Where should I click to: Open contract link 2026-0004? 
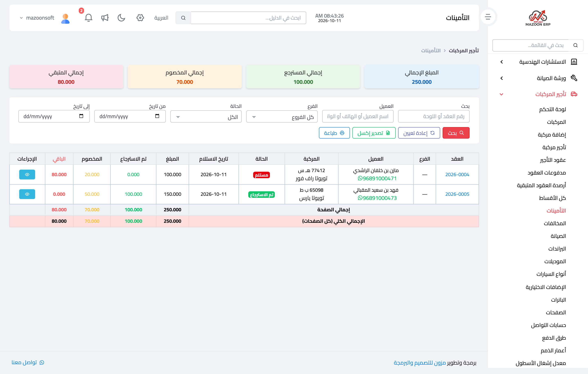(x=457, y=175)
